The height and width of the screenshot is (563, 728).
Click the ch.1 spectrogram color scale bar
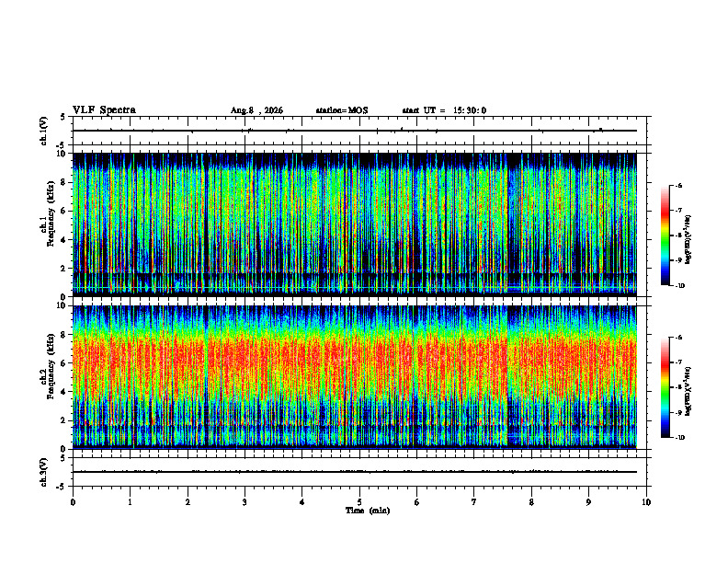[x=665, y=236]
